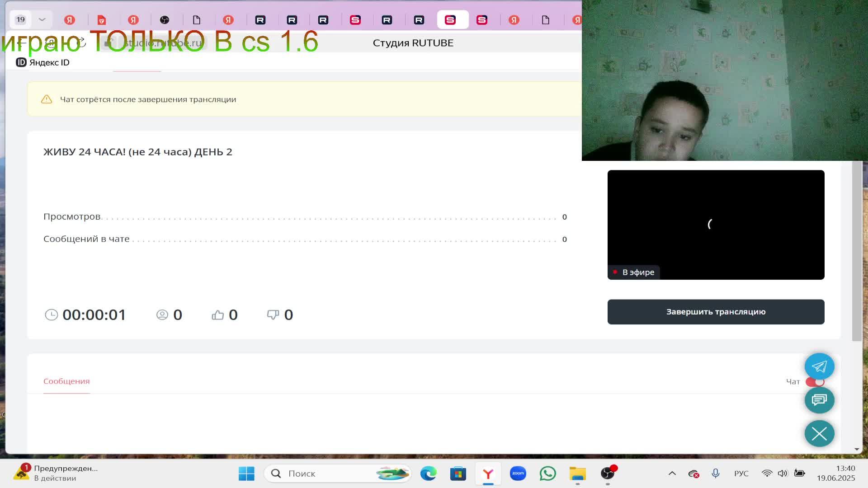
Task: Click the В эфире live badge
Action: (x=634, y=272)
